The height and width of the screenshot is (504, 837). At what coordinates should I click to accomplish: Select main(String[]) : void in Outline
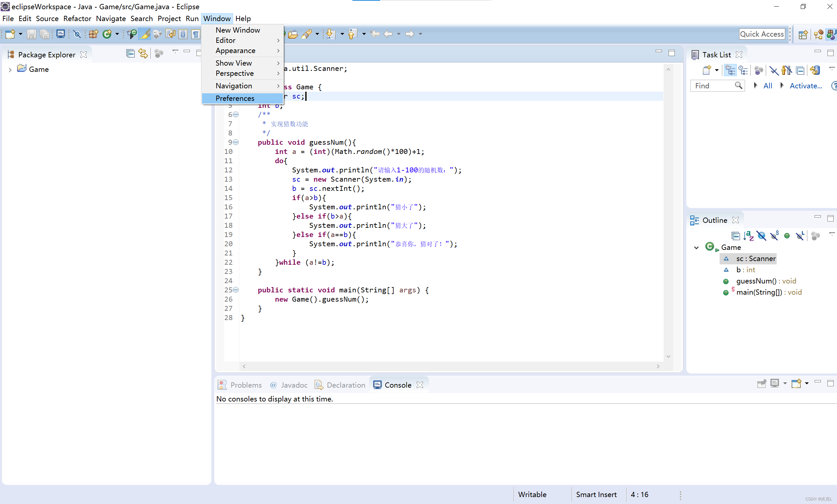[769, 292]
